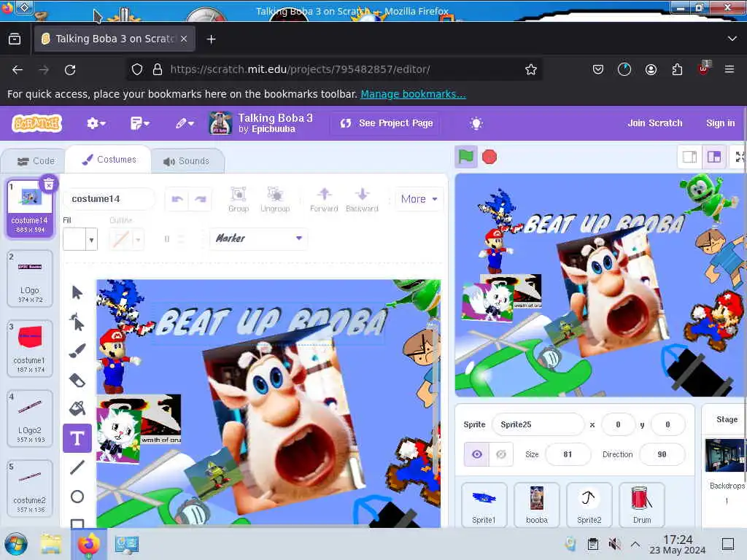The height and width of the screenshot is (560, 747).
Task: Open Manage bookmarks link
Action: pos(413,94)
